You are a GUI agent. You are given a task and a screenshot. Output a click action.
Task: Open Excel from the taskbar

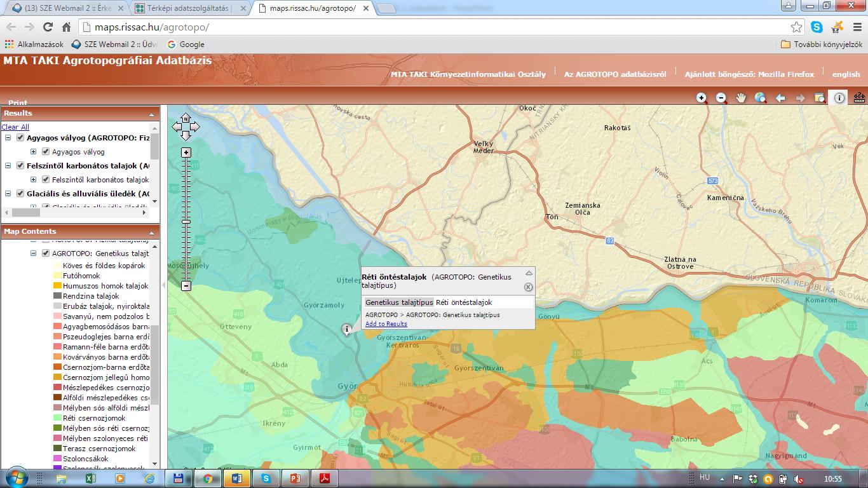point(90,478)
